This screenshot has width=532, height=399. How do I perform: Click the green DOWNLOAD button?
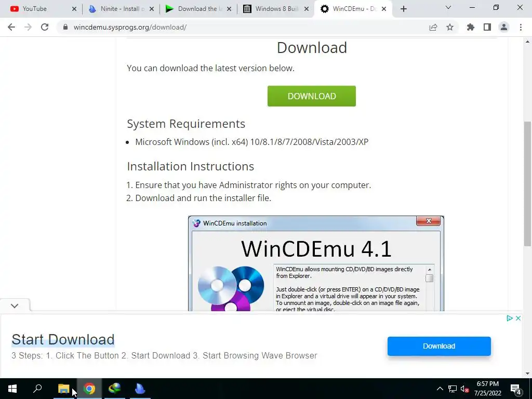[312, 96]
